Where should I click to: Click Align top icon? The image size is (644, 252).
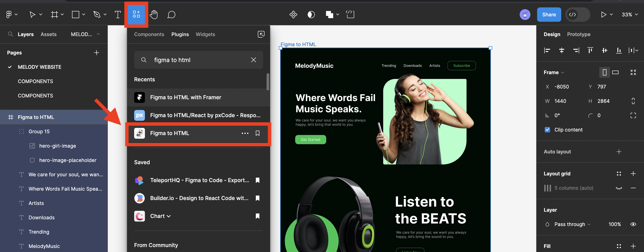click(590, 51)
